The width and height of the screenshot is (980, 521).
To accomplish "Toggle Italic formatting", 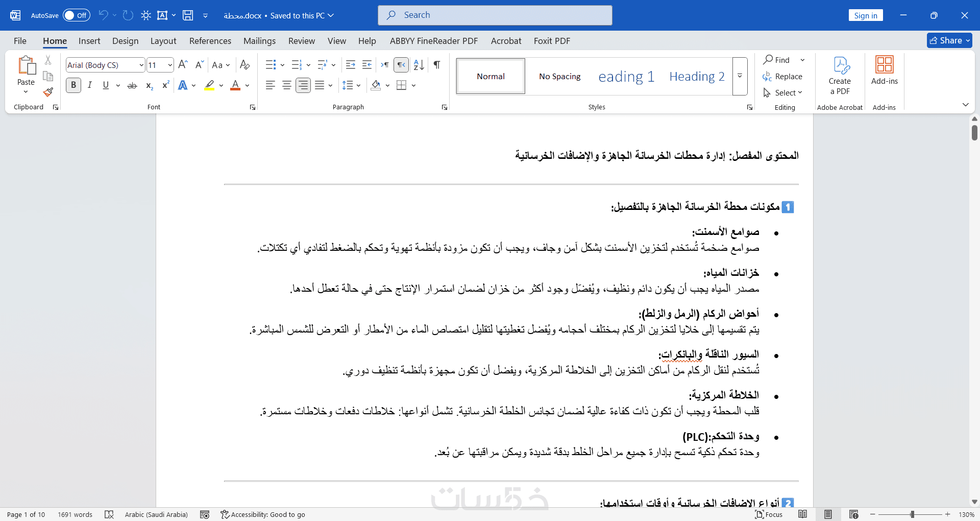I will tap(90, 85).
